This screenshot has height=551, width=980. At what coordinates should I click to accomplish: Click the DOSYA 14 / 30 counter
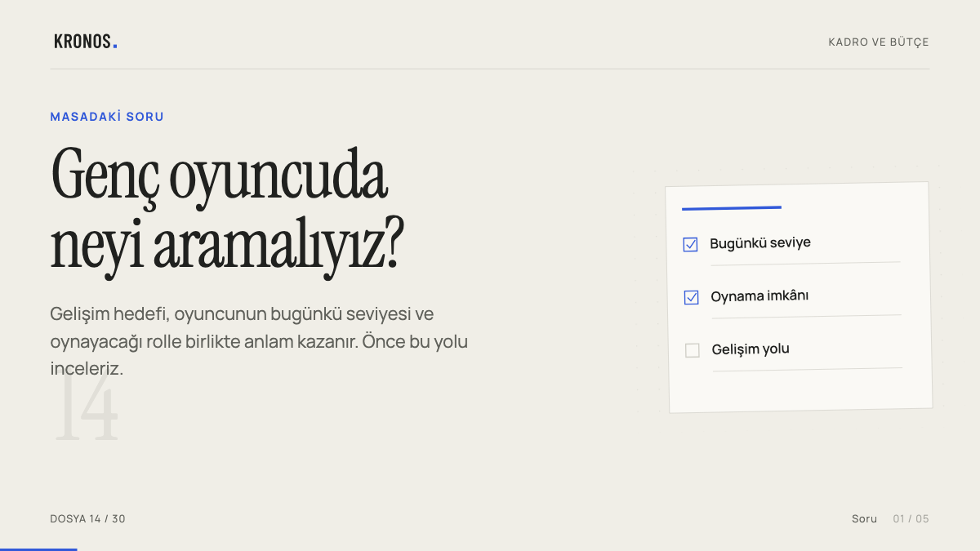click(x=87, y=518)
